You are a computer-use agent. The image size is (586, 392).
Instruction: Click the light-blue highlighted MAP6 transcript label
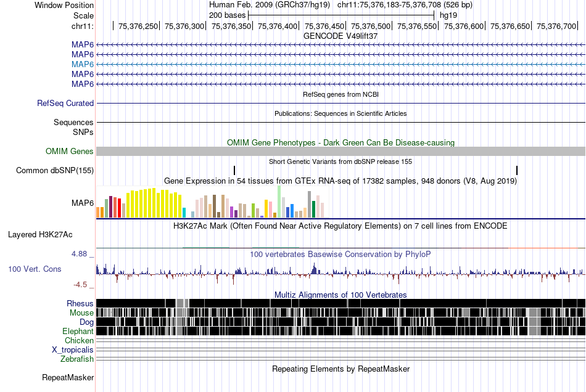pos(82,64)
